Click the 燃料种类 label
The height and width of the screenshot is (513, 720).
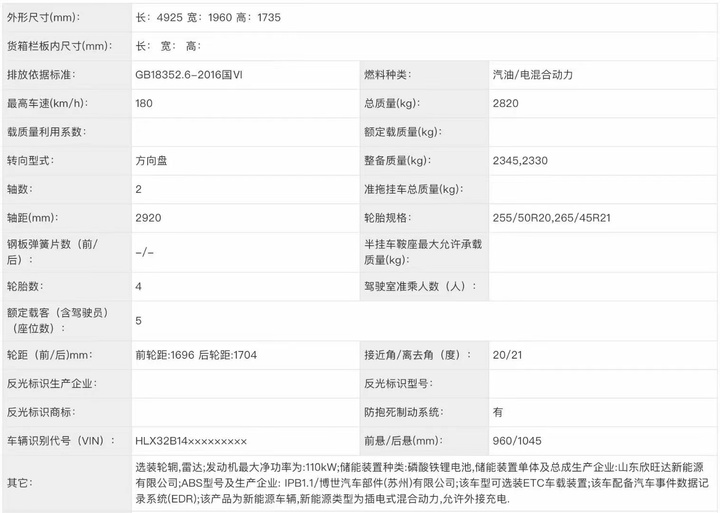point(388,75)
